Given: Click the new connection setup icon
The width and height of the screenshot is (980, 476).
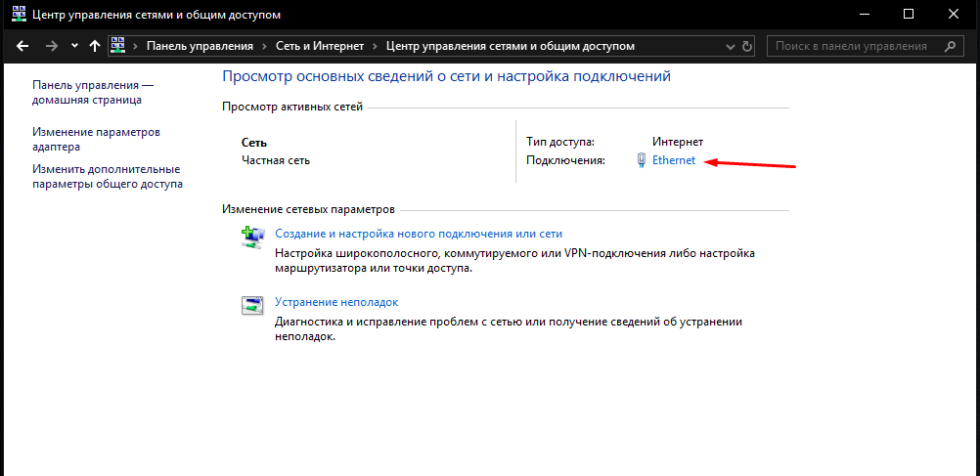Looking at the screenshot, I should (x=253, y=238).
